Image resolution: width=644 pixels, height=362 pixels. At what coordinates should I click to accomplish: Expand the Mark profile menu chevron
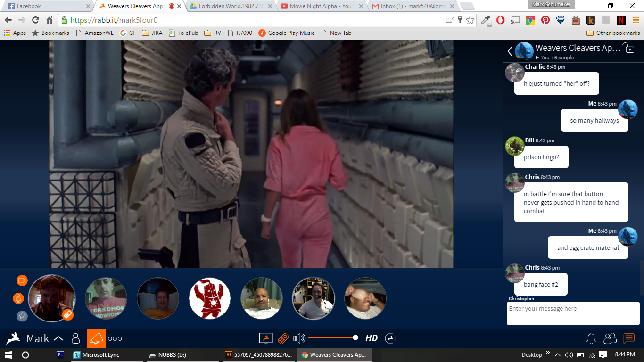click(58, 338)
